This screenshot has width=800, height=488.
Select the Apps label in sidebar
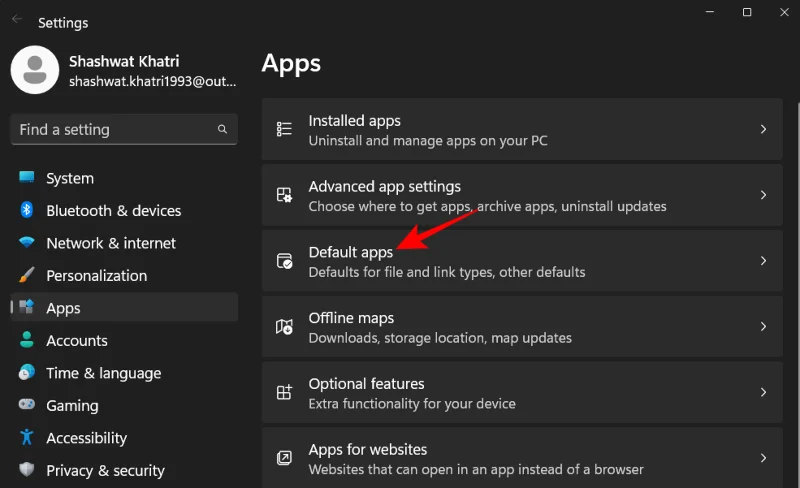[63, 308]
